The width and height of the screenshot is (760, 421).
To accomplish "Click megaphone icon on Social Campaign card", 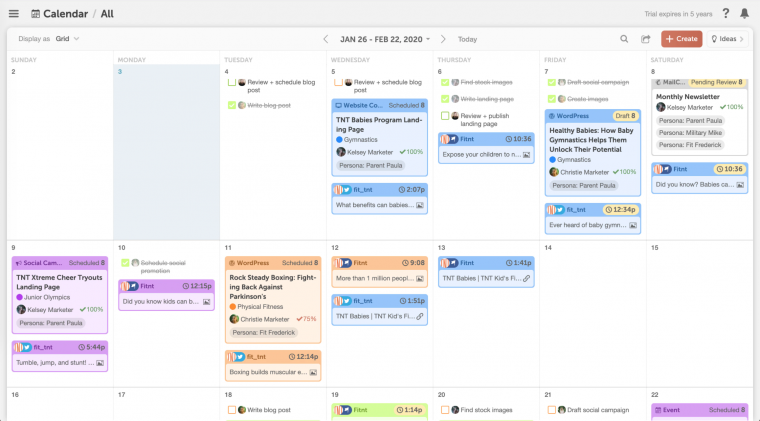I will 18,263.
